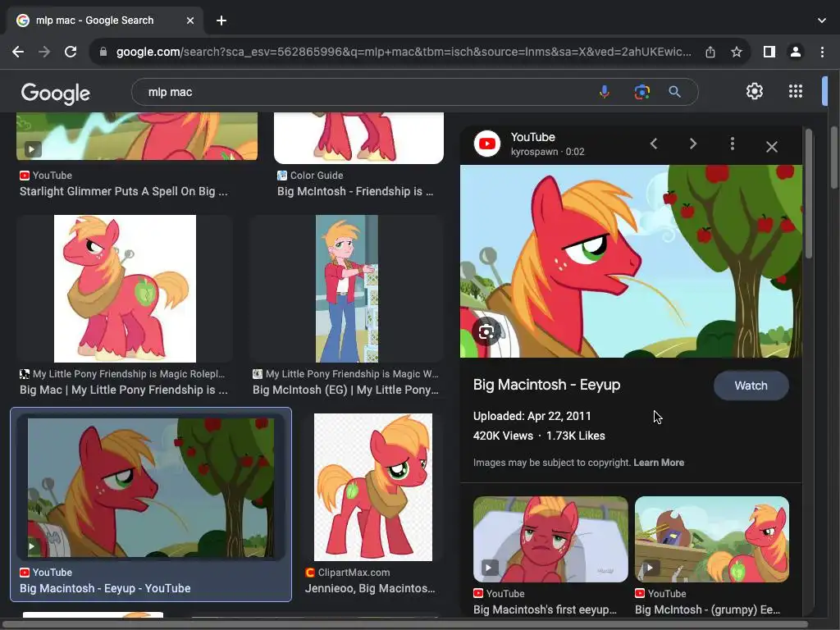Open the Chrome three-dot menu
The image size is (840, 630).
(x=822, y=52)
